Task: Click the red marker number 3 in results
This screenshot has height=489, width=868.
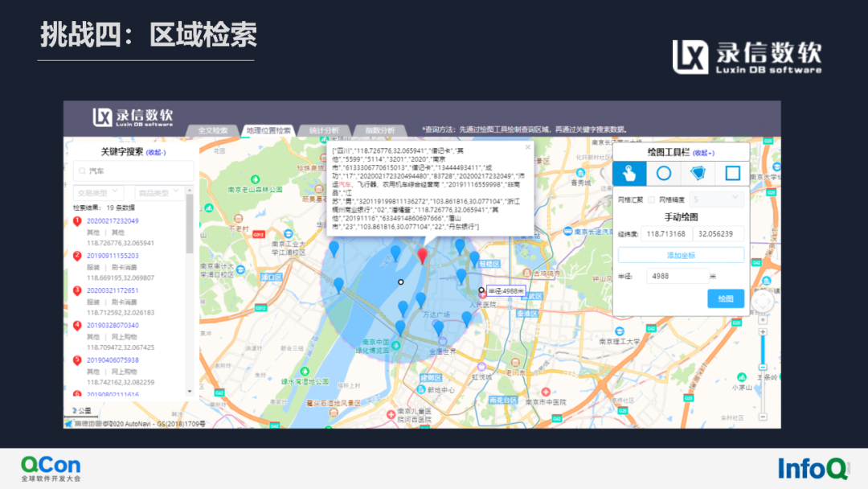Action: tap(77, 290)
